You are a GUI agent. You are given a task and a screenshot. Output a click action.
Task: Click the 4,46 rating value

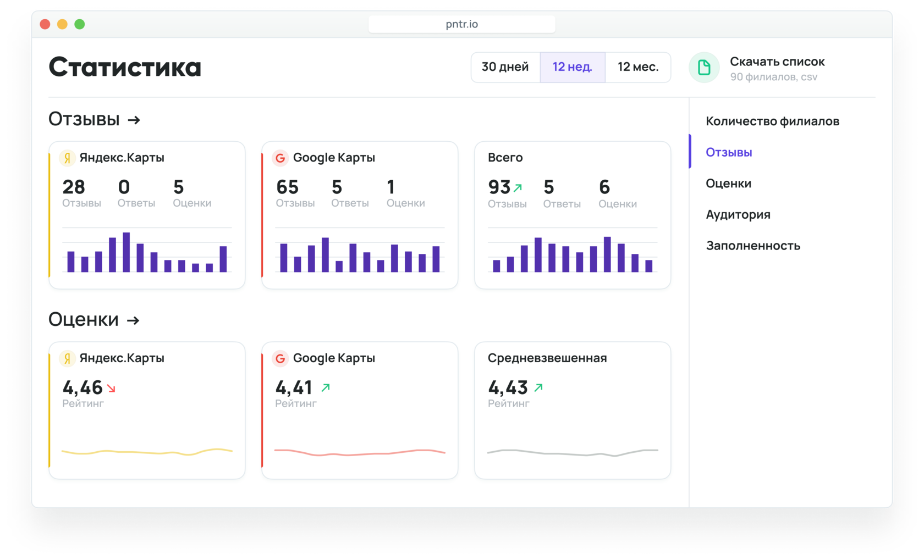(82, 388)
